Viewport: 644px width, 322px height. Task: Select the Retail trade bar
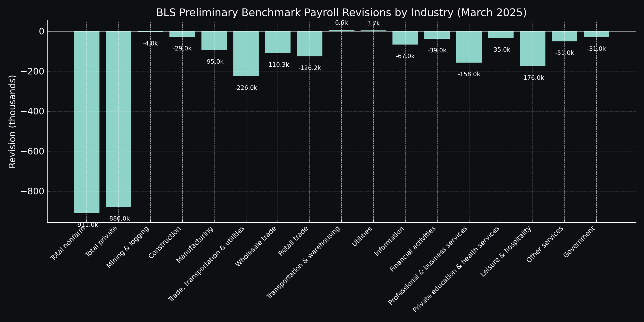(310, 44)
